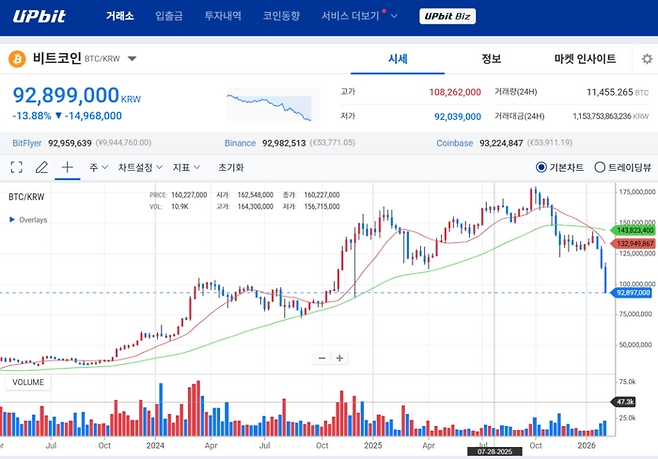Open the settings gear icon
Viewport: 658px width, 459px height.
(647, 59)
